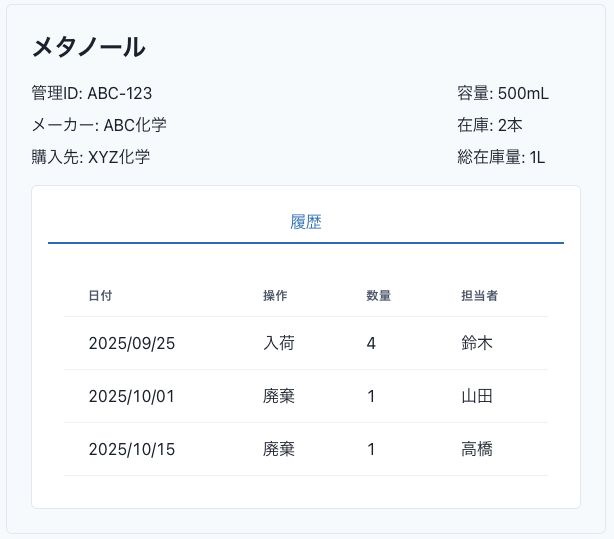Click the 日付 column header
This screenshot has width=614, height=539.
coord(100,296)
